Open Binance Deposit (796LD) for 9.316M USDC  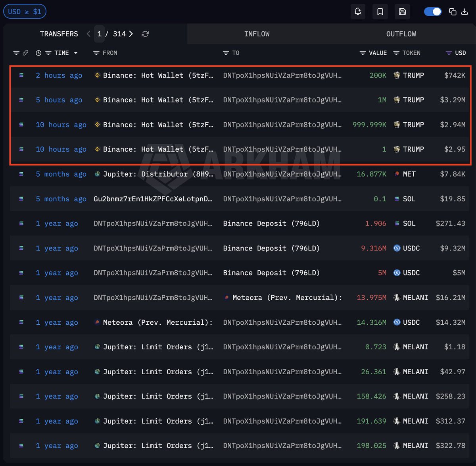tap(271, 248)
